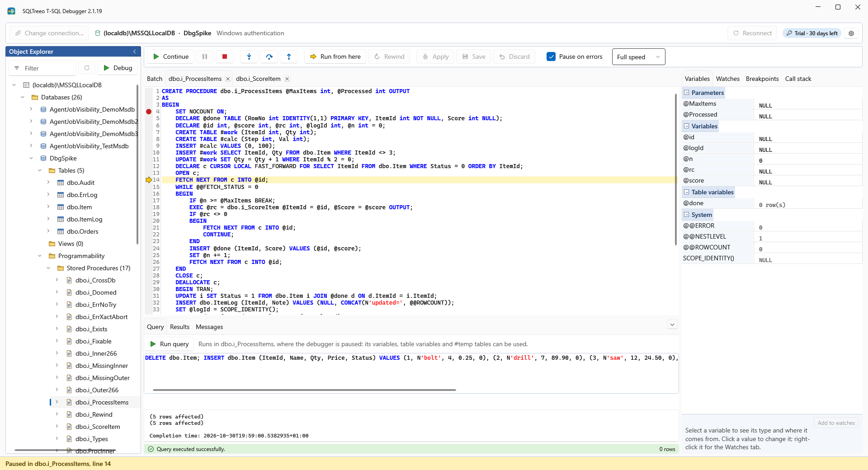
Task: Expand the dbo.i_CrossDb procedure node
Action: click(57, 280)
